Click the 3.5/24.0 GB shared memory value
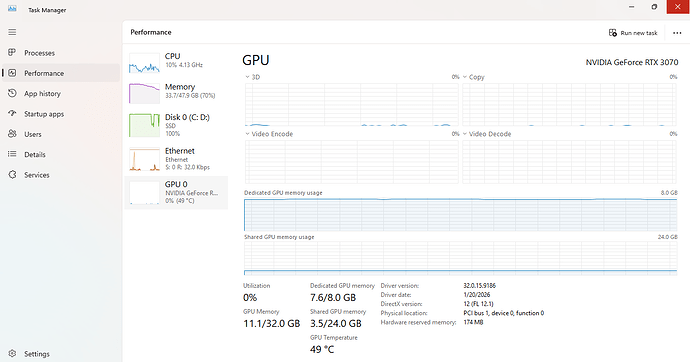This screenshot has height=362, width=690. tap(336, 324)
